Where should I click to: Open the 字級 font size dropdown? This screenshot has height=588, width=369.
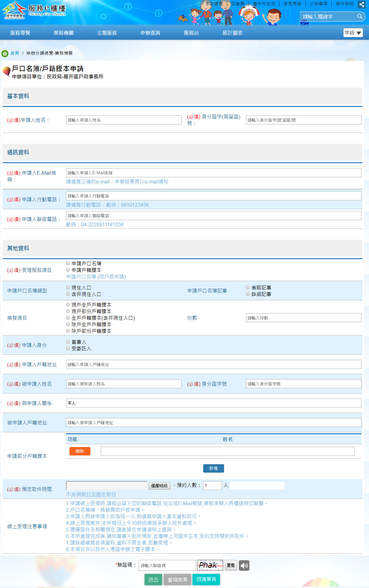point(353,33)
